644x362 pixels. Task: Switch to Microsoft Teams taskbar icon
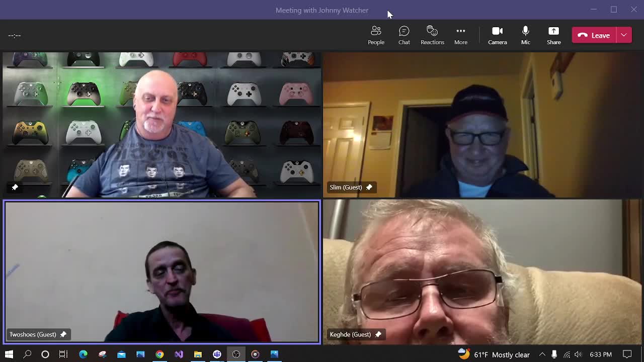pyautogui.click(x=217, y=354)
